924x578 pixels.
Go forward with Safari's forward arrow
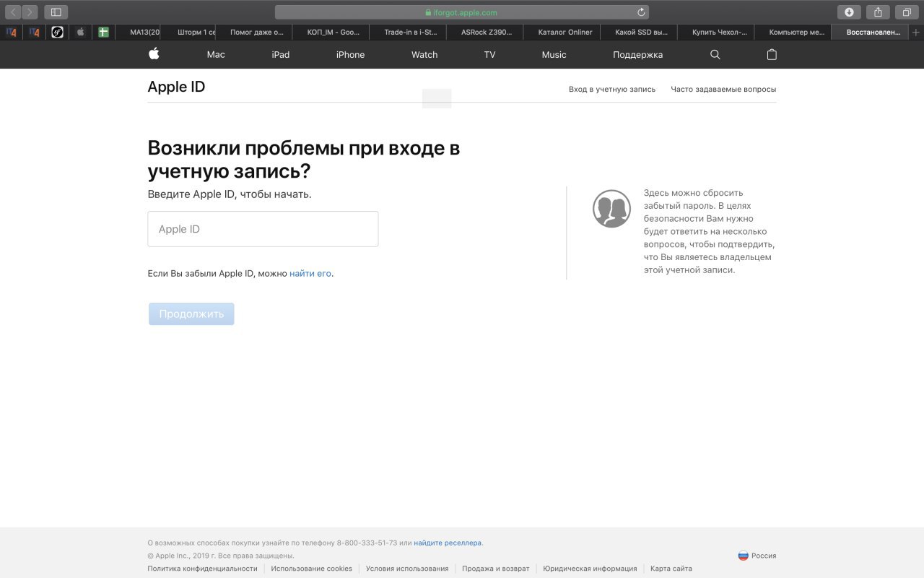pyautogui.click(x=30, y=12)
